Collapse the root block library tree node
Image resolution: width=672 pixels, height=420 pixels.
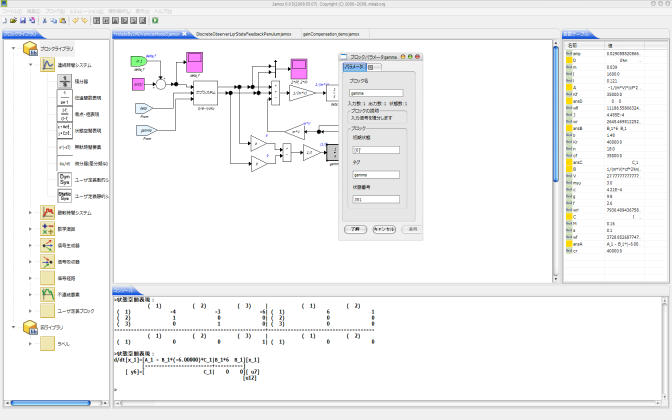coord(11,49)
